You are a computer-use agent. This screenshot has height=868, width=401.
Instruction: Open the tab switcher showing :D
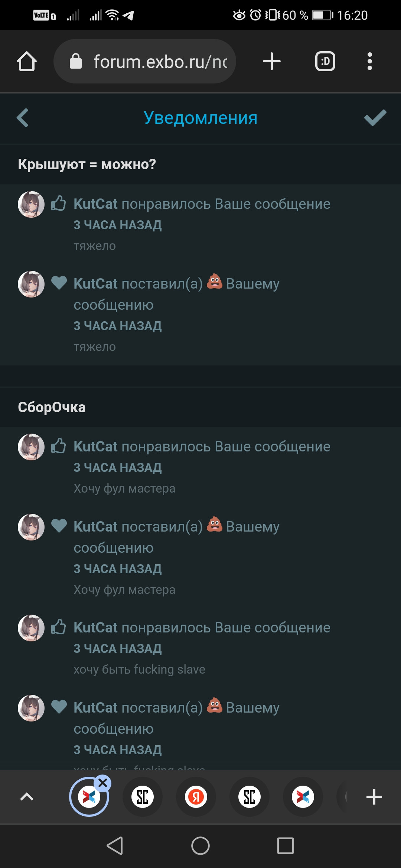pos(325,61)
